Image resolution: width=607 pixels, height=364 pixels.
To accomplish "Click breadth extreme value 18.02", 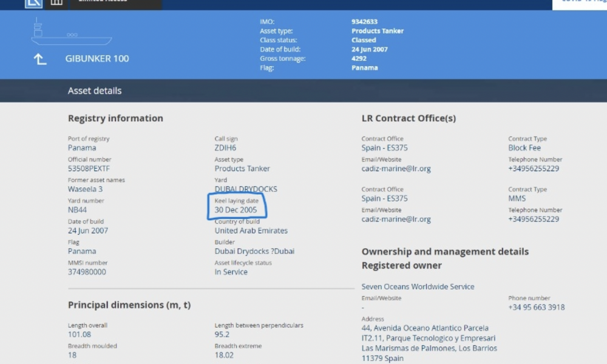I will 224,355.
